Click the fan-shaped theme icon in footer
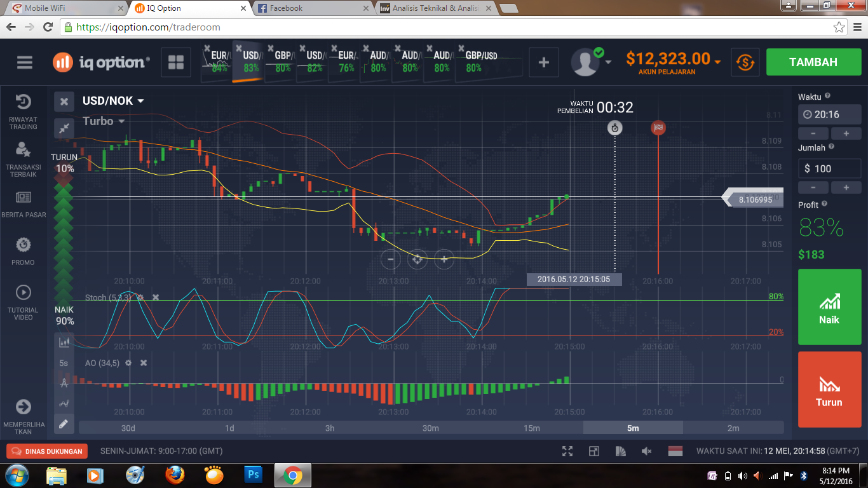The image size is (868, 488). click(620, 451)
